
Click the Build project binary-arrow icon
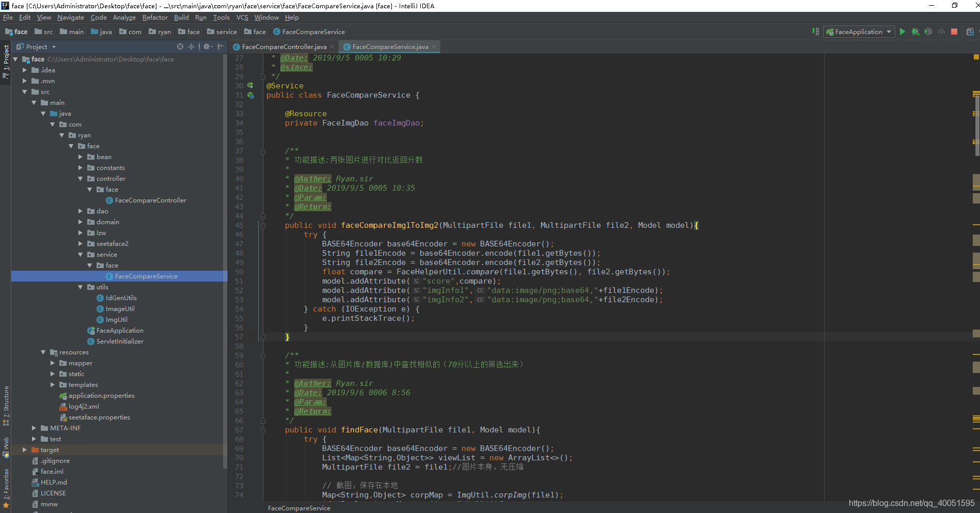click(815, 32)
